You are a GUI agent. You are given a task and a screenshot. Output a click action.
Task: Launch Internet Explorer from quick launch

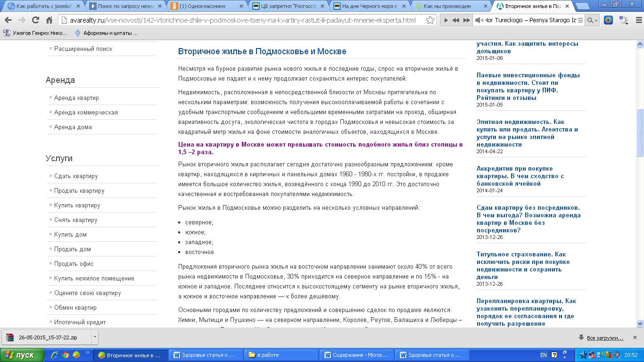55,355
